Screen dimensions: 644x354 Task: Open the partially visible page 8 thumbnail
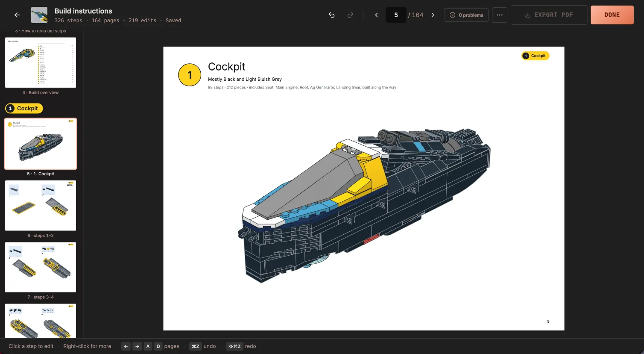click(x=41, y=321)
